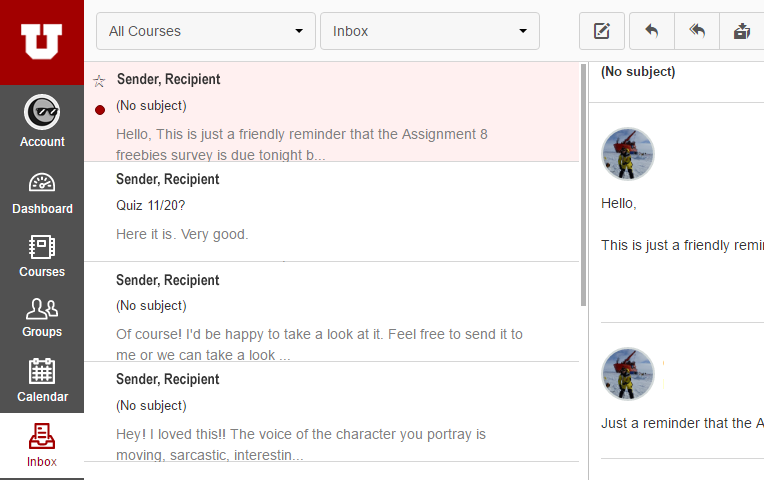Image resolution: width=764 pixels, height=480 pixels.
Task: Go to the Dashboard
Action: [42, 194]
